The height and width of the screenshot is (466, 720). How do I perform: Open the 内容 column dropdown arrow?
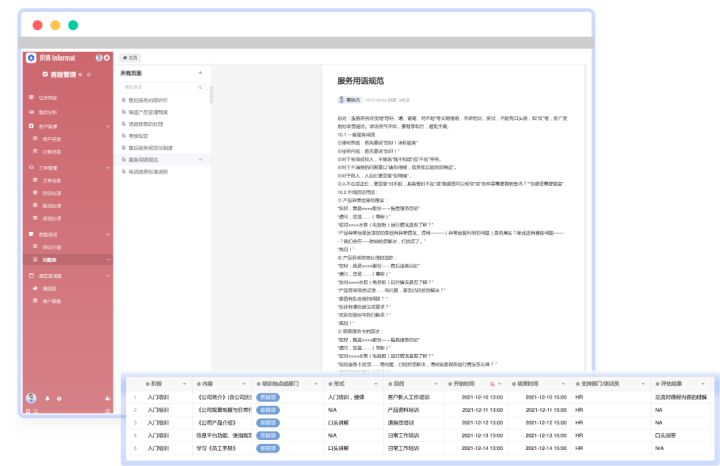tap(244, 384)
